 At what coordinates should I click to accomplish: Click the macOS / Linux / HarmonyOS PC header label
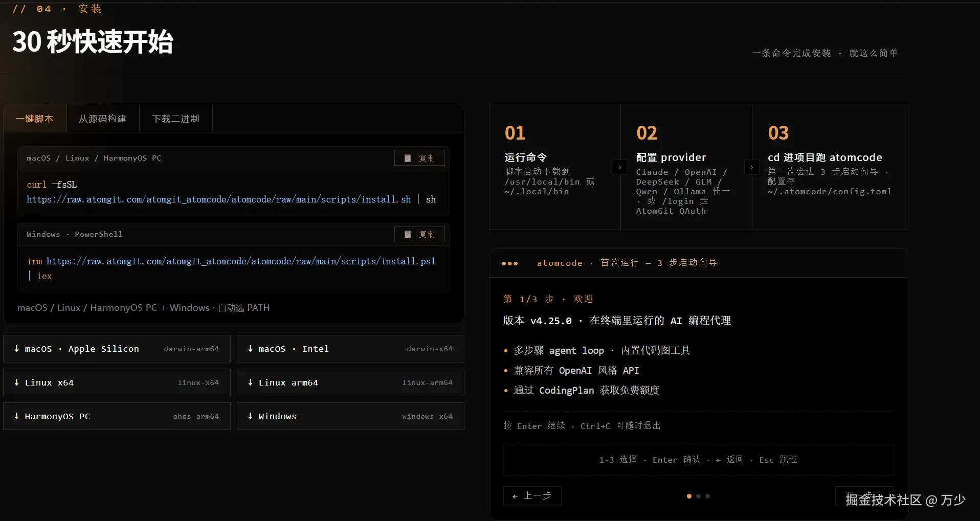pos(94,158)
